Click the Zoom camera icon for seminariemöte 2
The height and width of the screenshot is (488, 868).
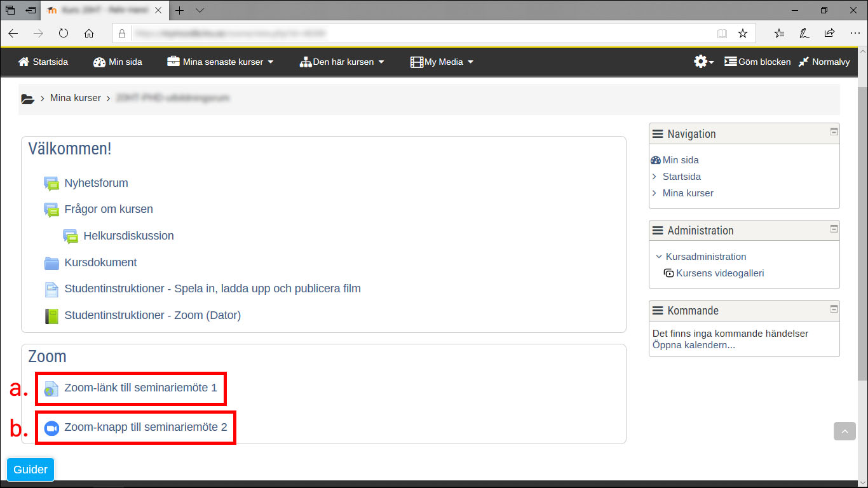point(51,428)
